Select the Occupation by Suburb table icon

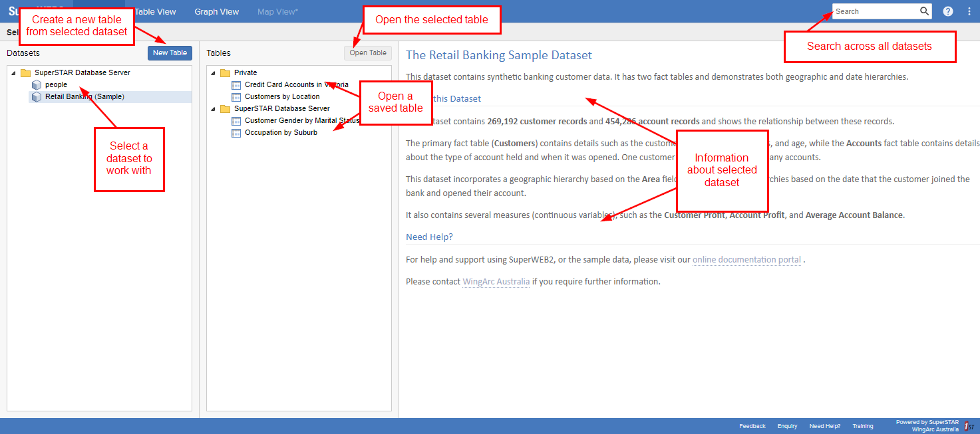click(236, 133)
